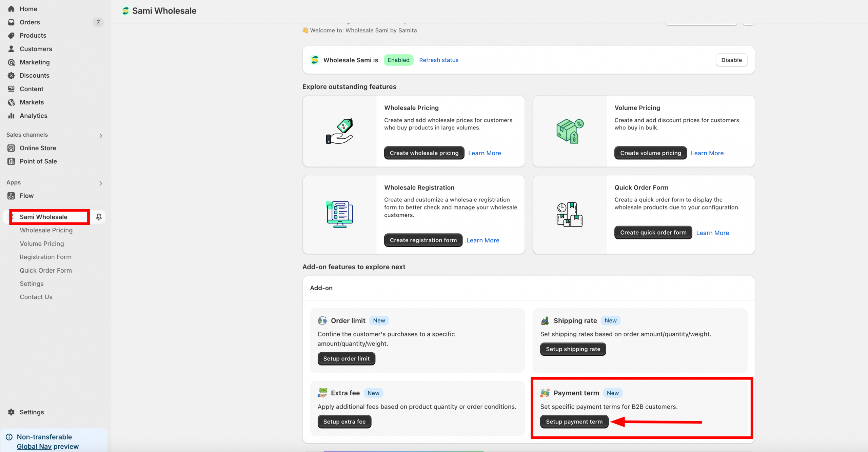This screenshot has width=868, height=452.
Task: Click Setup payment term button
Action: pos(574,421)
